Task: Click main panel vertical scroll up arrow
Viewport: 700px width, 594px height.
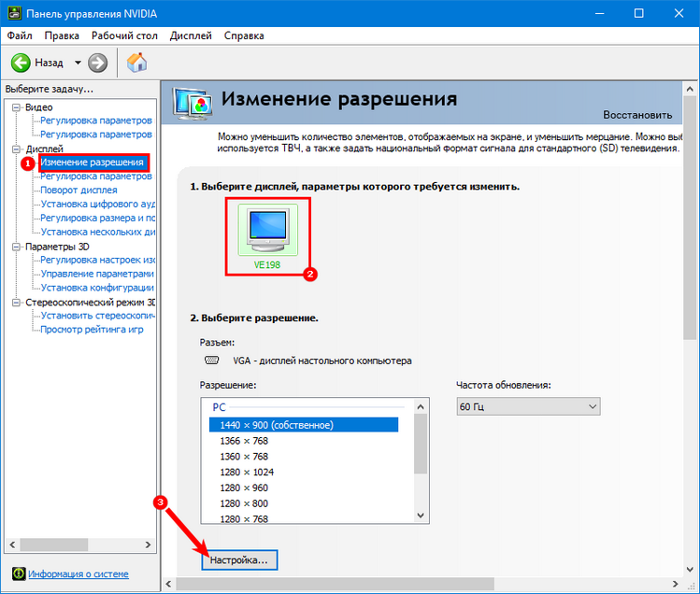Action: click(690, 90)
